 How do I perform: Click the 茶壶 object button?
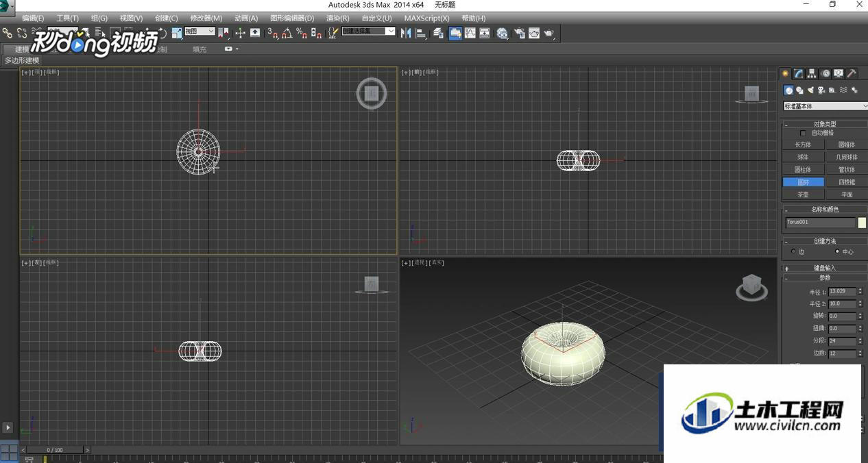point(803,195)
